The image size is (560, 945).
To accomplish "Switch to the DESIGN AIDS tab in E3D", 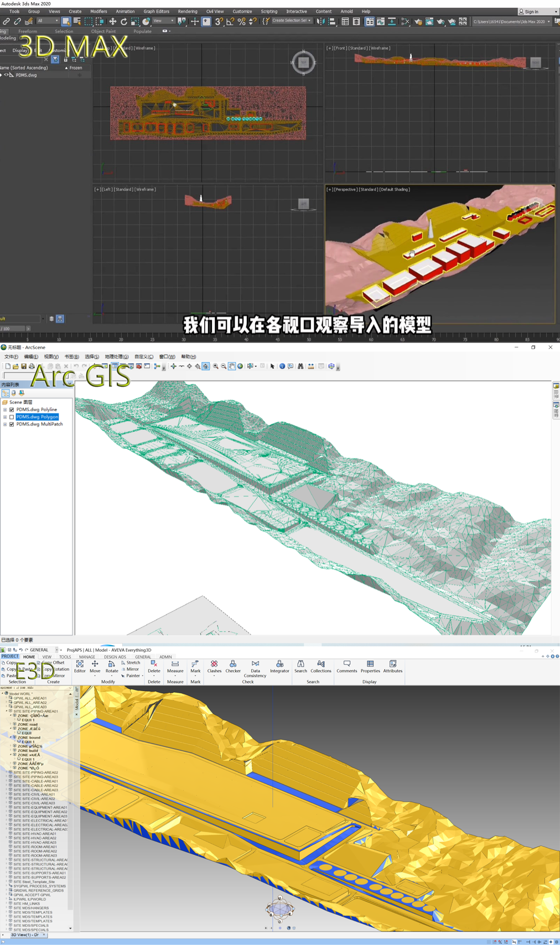I will [x=115, y=657].
